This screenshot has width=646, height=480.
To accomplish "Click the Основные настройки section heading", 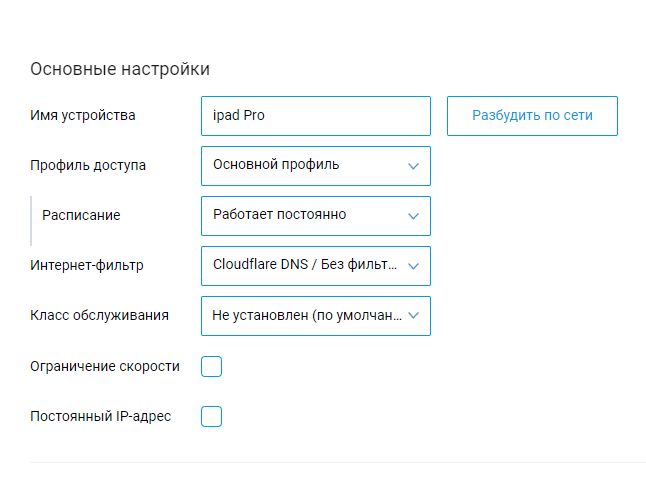I will [120, 69].
